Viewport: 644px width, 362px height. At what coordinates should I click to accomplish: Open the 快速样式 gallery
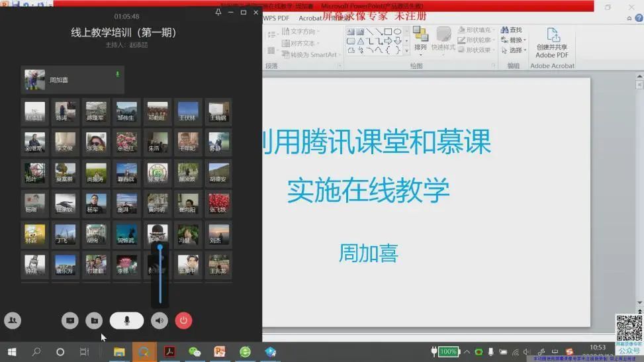(x=443, y=39)
